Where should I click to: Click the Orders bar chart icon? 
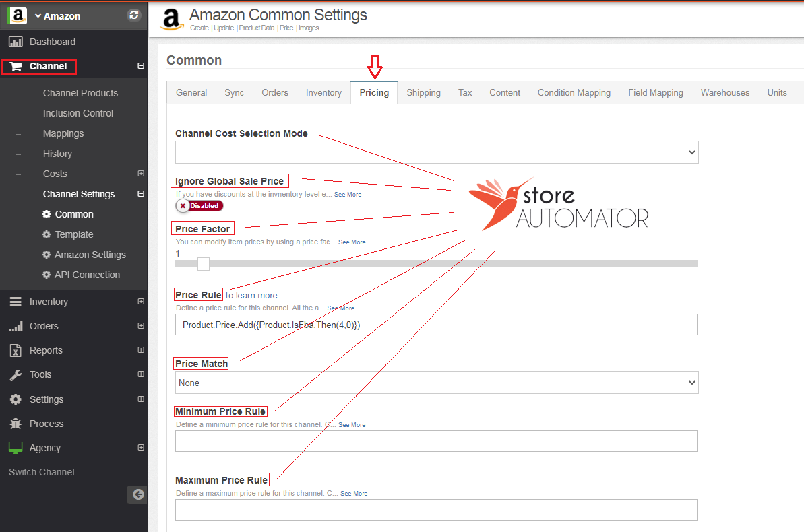tap(16, 326)
